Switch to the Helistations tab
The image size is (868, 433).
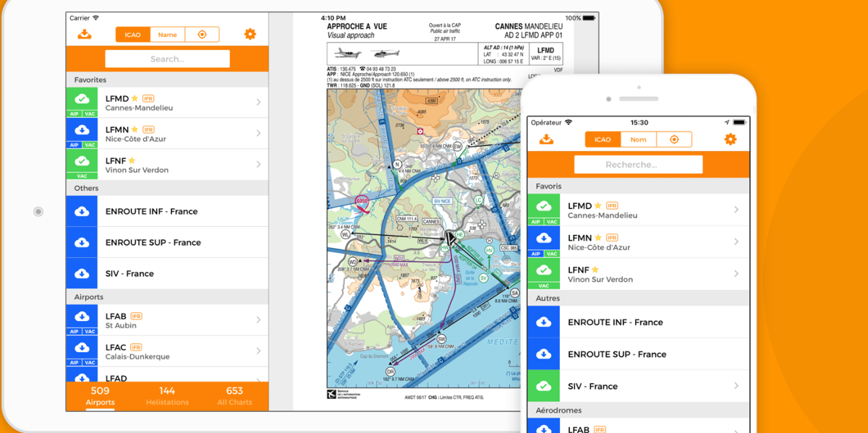click(x=167, y=396)
